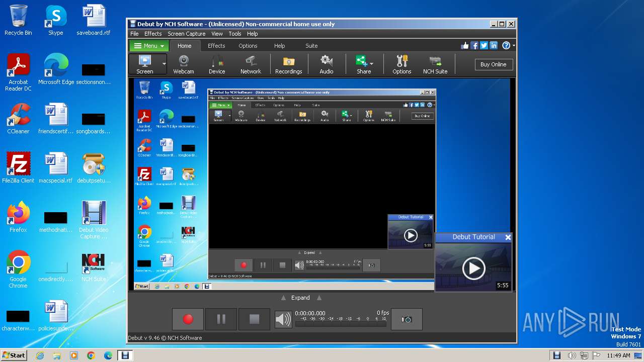The height and width of the screenshot is (362, 644).
Task: Launch Google Chrome desktop shortcut
Action: pyautogui.click(x=18, y=269)
